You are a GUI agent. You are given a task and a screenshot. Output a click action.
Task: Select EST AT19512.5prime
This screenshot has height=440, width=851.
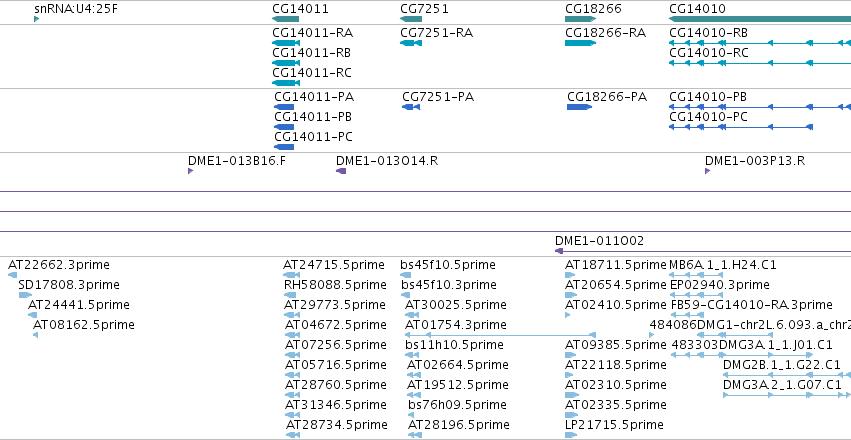click(x=458, y=385)
